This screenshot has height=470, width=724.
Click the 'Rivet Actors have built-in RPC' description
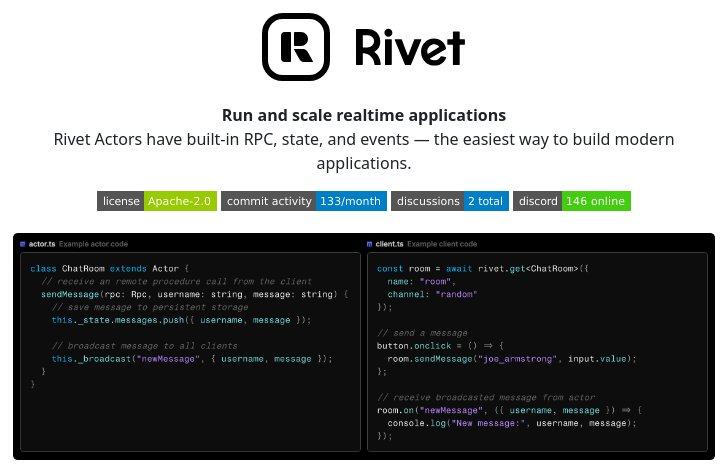point(364,151)
